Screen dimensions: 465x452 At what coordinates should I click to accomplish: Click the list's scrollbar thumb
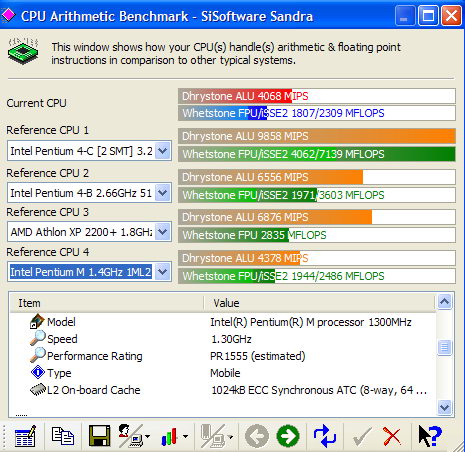(445, 347)
